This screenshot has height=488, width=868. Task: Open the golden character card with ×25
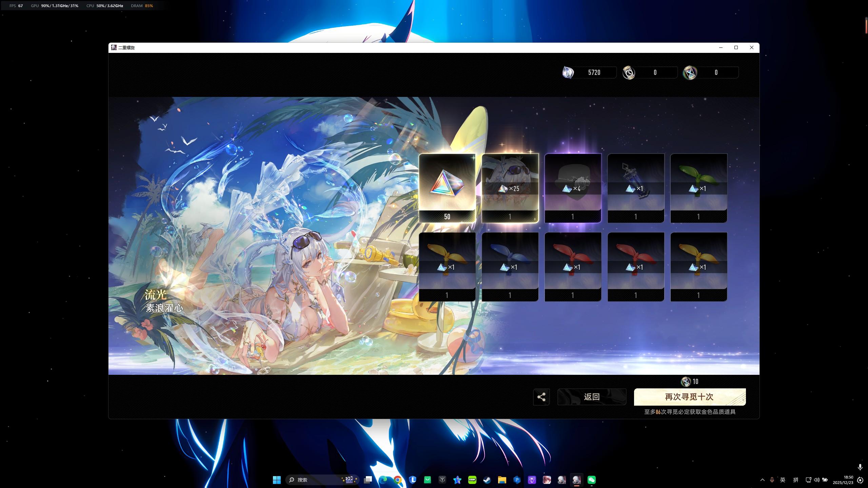coord(510,188)
